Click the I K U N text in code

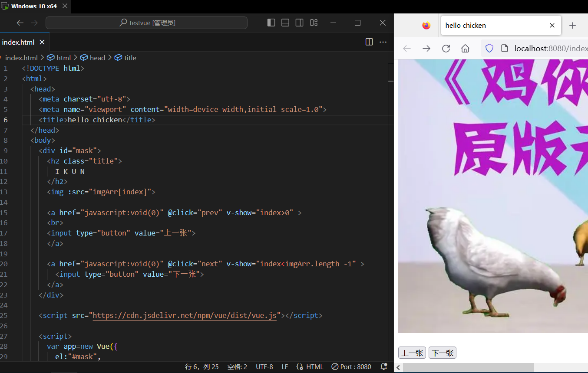pos(70,171)
